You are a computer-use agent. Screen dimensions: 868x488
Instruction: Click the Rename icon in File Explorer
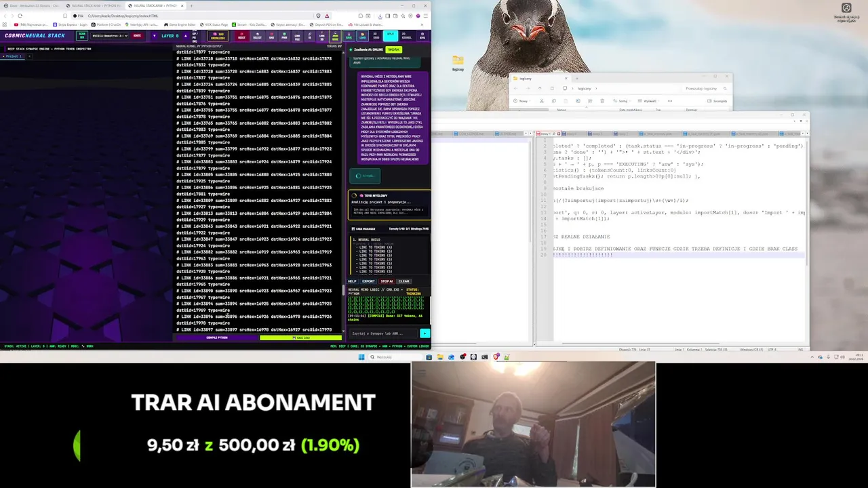point(578,101)
